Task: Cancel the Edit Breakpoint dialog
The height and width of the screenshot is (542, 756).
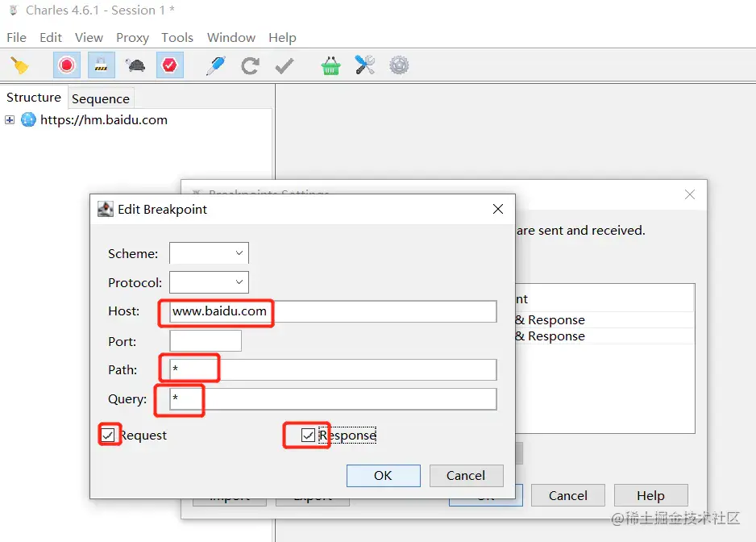Action: (x=466, y=475)
